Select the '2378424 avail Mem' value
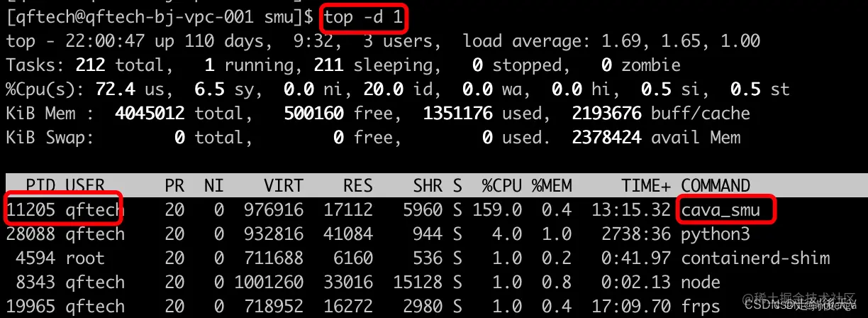 (656, 137)
